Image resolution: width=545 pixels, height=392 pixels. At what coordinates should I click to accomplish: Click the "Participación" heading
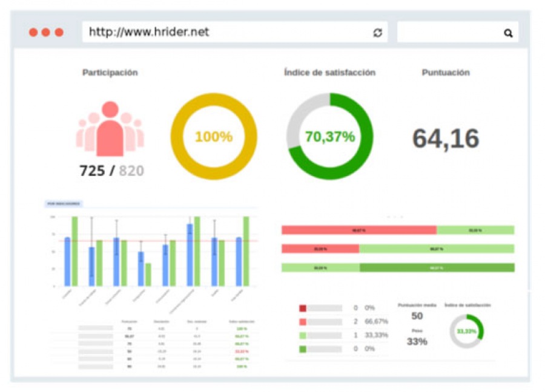click(x=110, y=73)
